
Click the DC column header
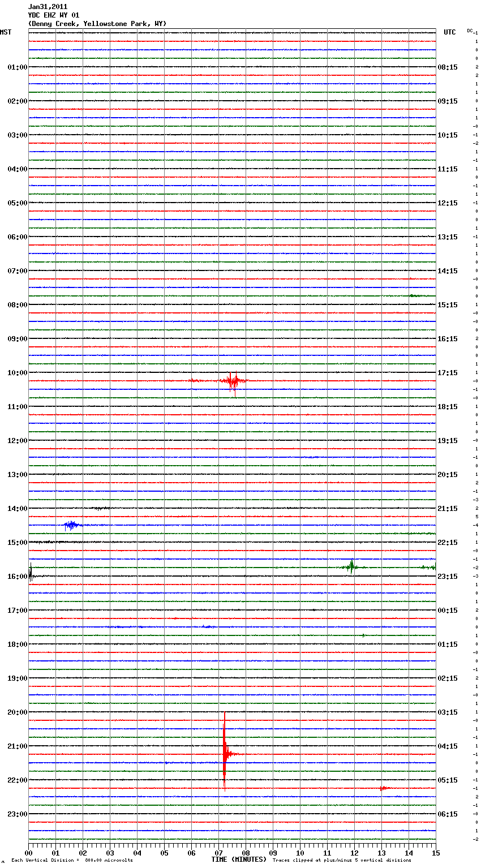[470, 31]
